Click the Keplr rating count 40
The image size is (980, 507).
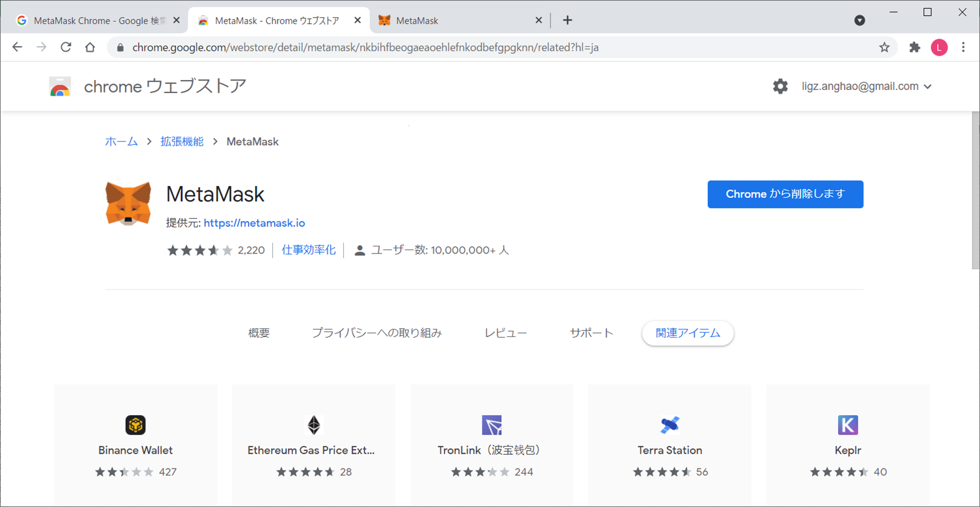tap(880, 472)
